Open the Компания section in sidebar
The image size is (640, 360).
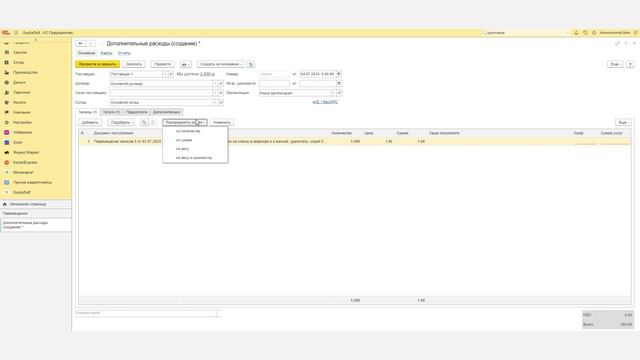tap(21, 113)
